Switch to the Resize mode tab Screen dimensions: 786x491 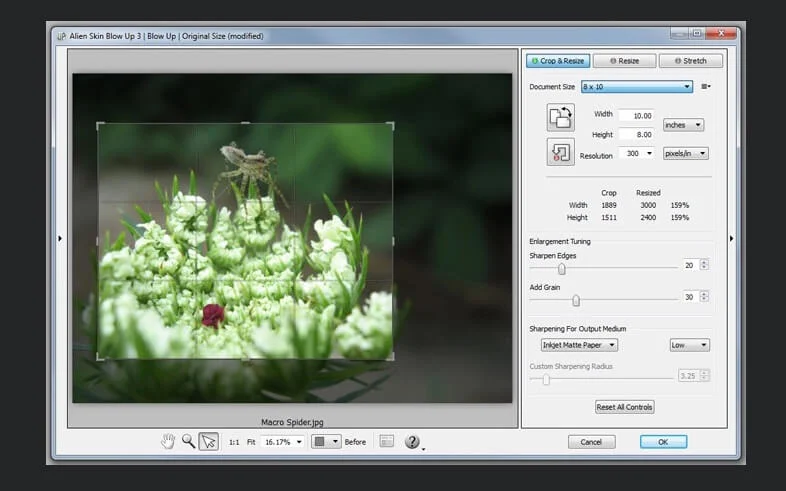point(624,61)
